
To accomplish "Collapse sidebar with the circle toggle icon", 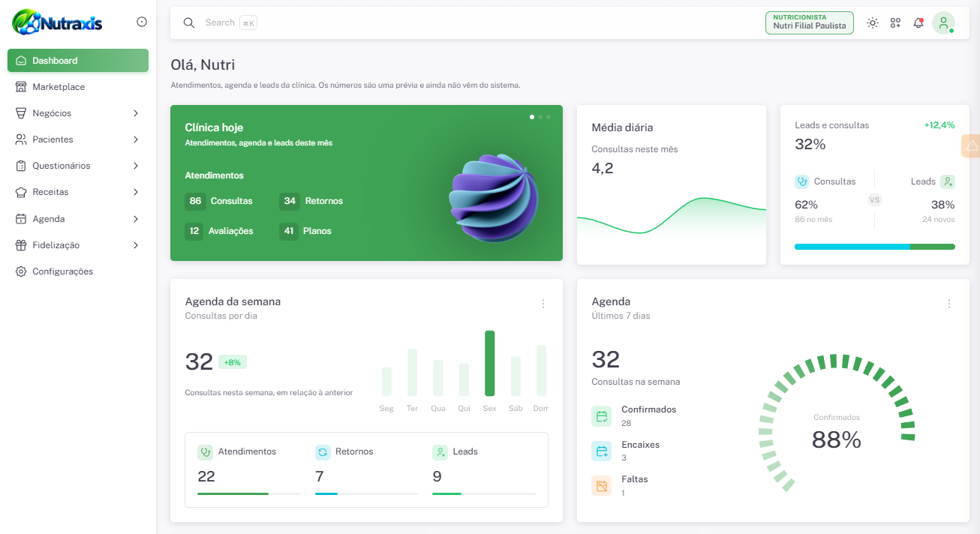I will tap(142, 22).
